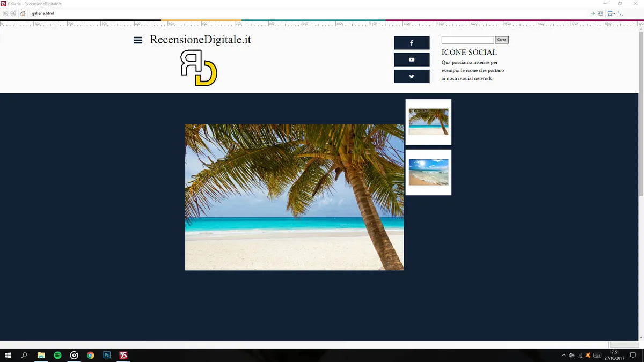Click the Cerca button
Screen dimensions: 644x362
[x=502, y=40]
